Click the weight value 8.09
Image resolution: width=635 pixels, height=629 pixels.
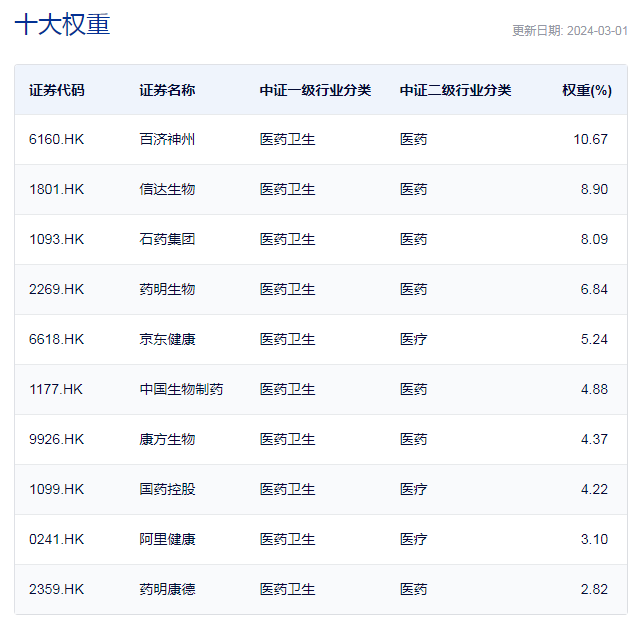pos(594,239)
